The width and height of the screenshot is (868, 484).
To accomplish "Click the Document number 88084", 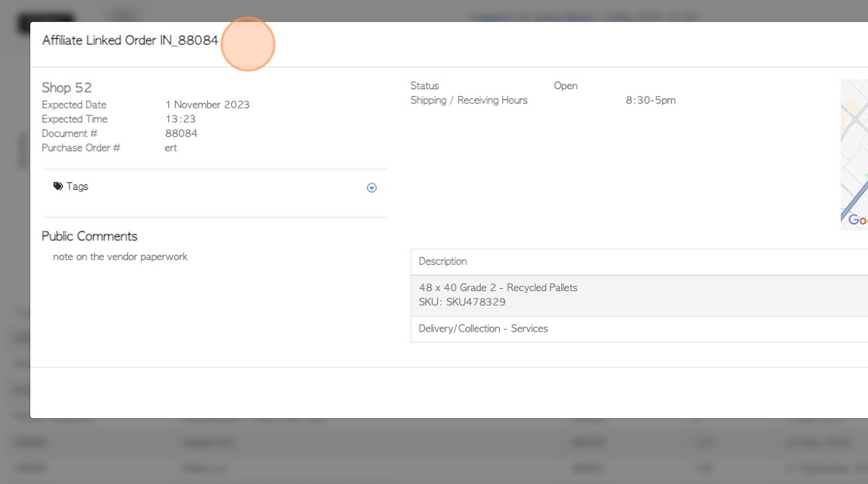I will 181,133.
